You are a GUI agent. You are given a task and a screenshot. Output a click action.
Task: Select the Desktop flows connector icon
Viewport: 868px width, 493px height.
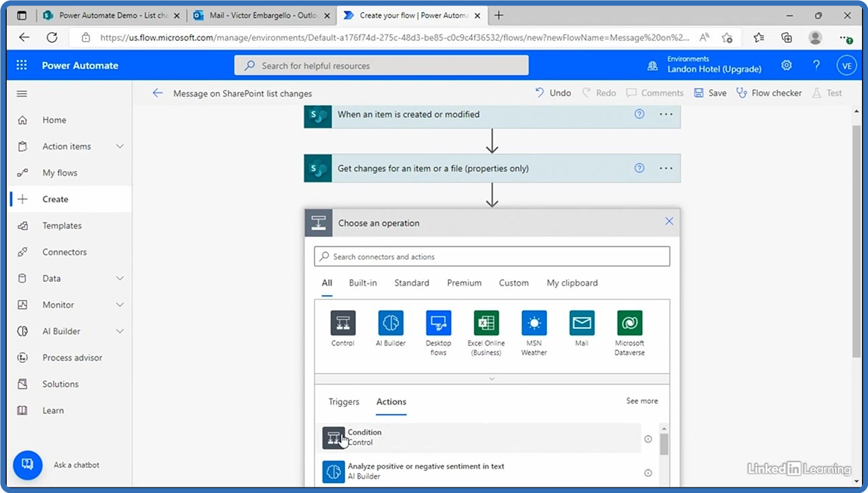(438, 323)
